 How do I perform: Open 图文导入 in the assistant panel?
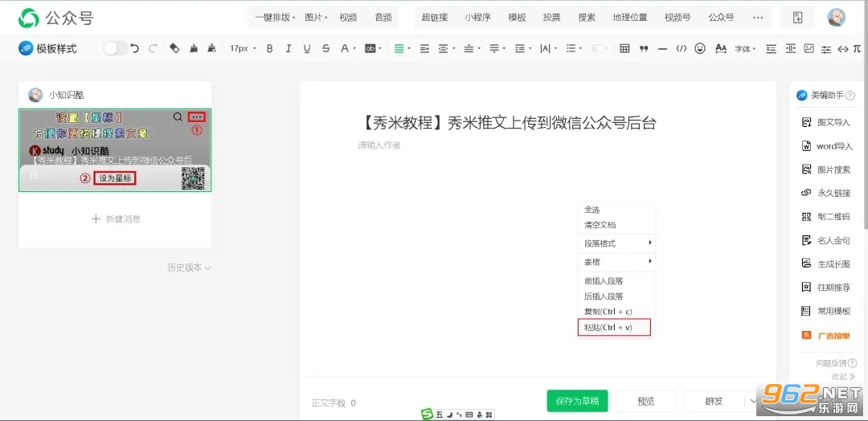pyautogui.click(x=826, y=122)
